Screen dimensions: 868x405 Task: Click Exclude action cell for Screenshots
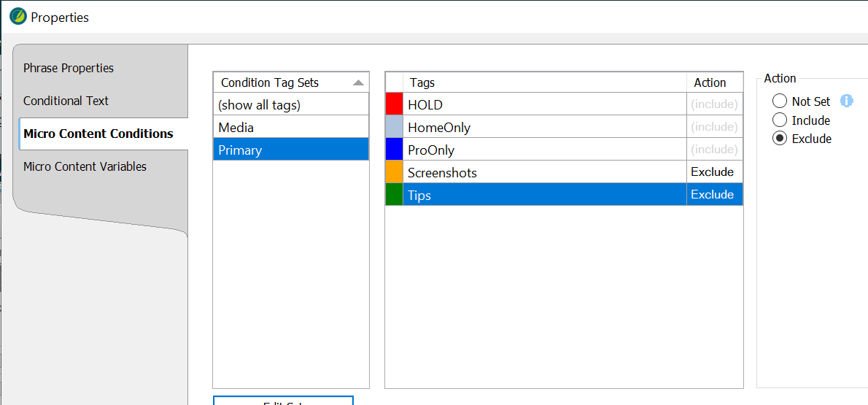coord(715,172)
